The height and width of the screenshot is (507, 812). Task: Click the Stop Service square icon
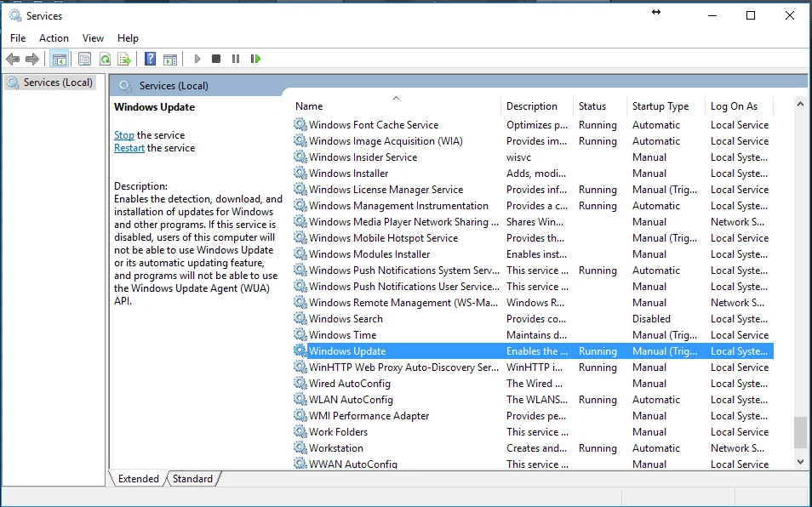[216, 59]
